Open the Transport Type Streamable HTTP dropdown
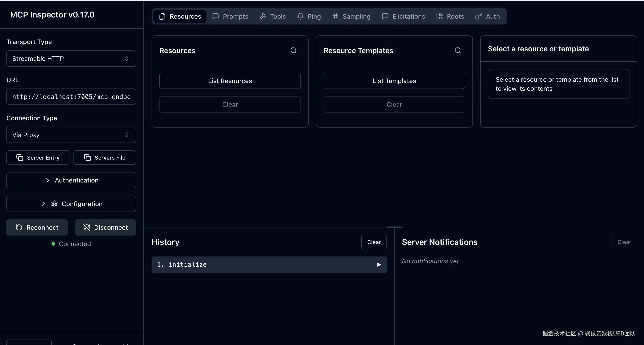This screenshot has width=644, height=345. tap(71, 59)
